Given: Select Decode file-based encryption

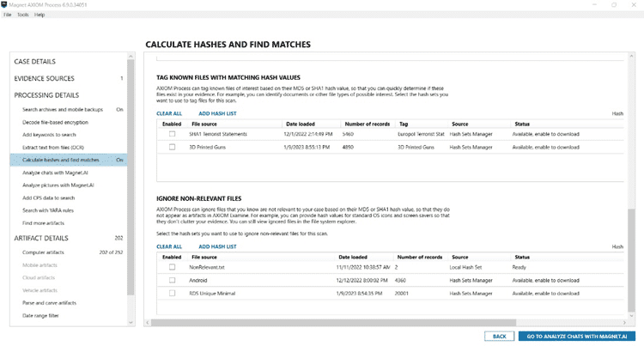Looking at the screenshot, I should (x=56, y=122).
